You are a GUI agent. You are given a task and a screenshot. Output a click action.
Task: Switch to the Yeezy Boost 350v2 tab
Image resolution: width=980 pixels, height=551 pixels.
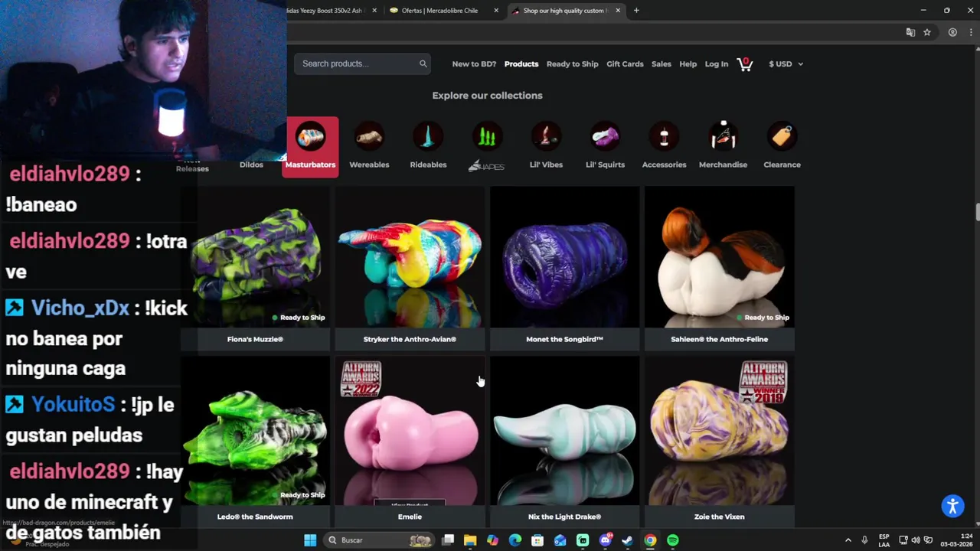pyautogui.click(x=329, y=11)
